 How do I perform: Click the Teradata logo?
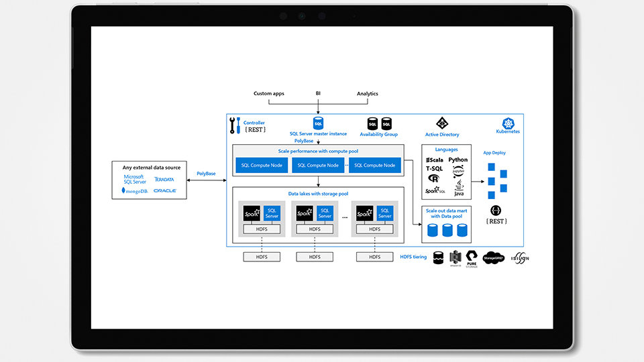pos(164,179)
